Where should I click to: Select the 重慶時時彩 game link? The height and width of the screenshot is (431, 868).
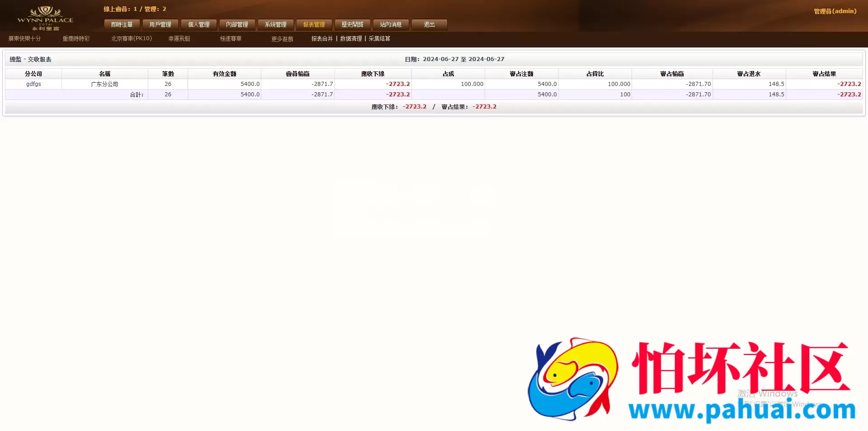(x=76, y=38)
